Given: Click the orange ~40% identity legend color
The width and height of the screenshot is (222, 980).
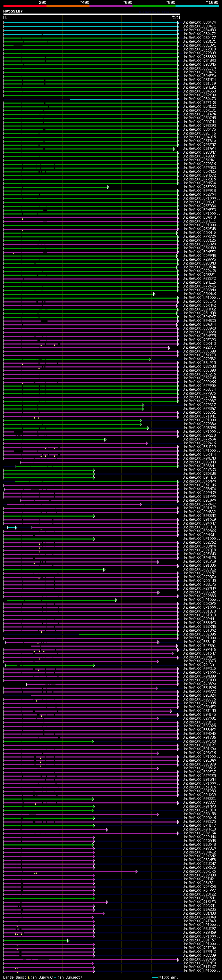Looking at the screenshot, I should coord(68,6).
